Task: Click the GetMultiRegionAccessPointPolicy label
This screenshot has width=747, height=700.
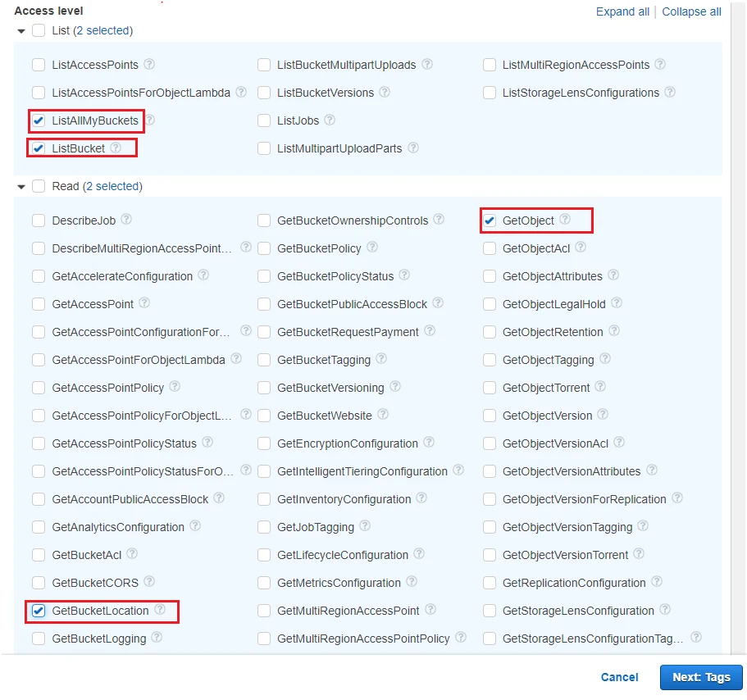Action: (x=363, y=639)
